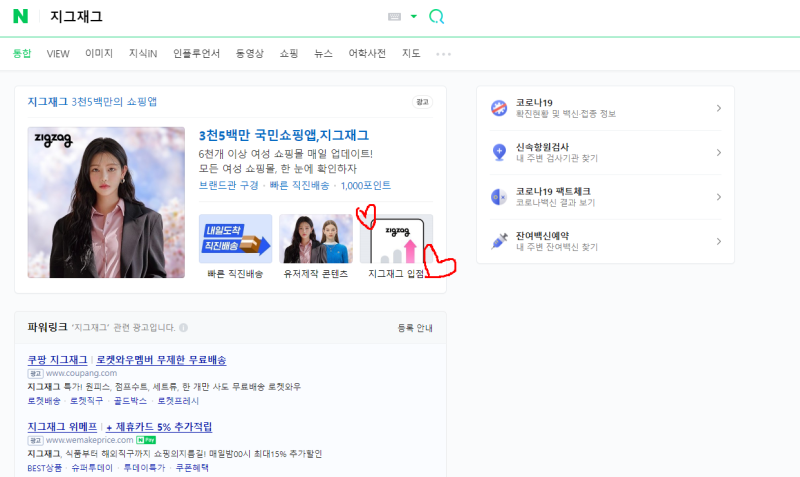Switch to the 동영상 tab

249,54
